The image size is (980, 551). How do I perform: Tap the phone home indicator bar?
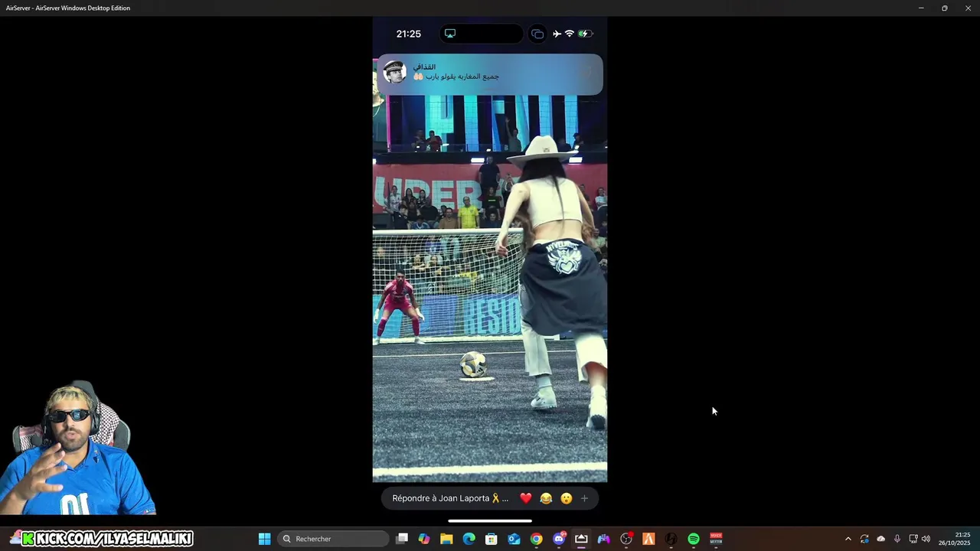(490, 521)
